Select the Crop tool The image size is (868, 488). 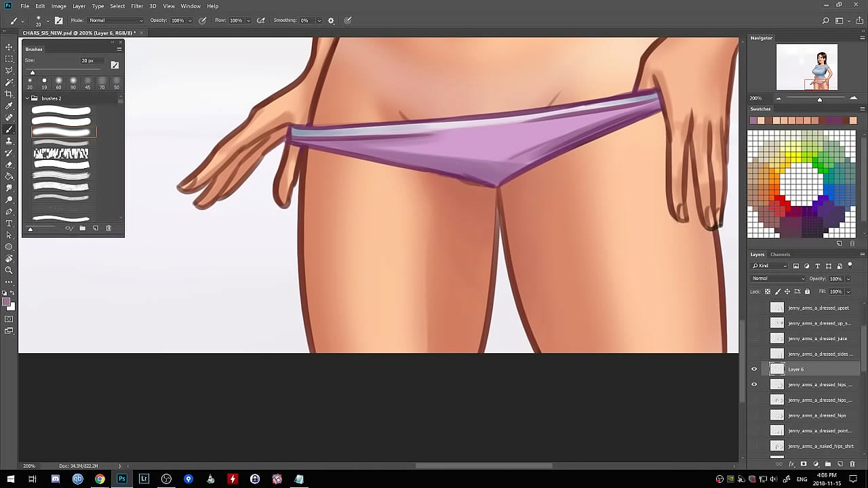9,94
